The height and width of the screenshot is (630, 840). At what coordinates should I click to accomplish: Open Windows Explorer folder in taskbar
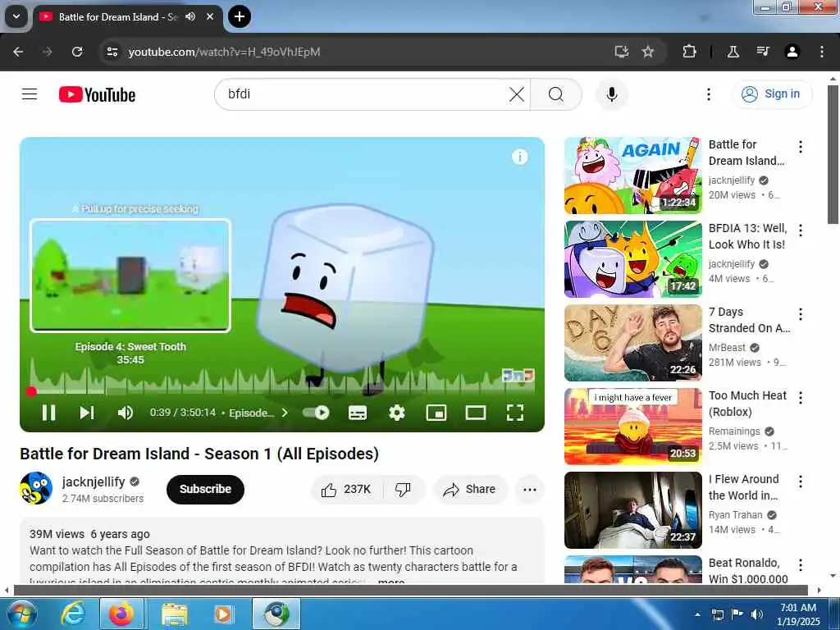click(175, 614)
